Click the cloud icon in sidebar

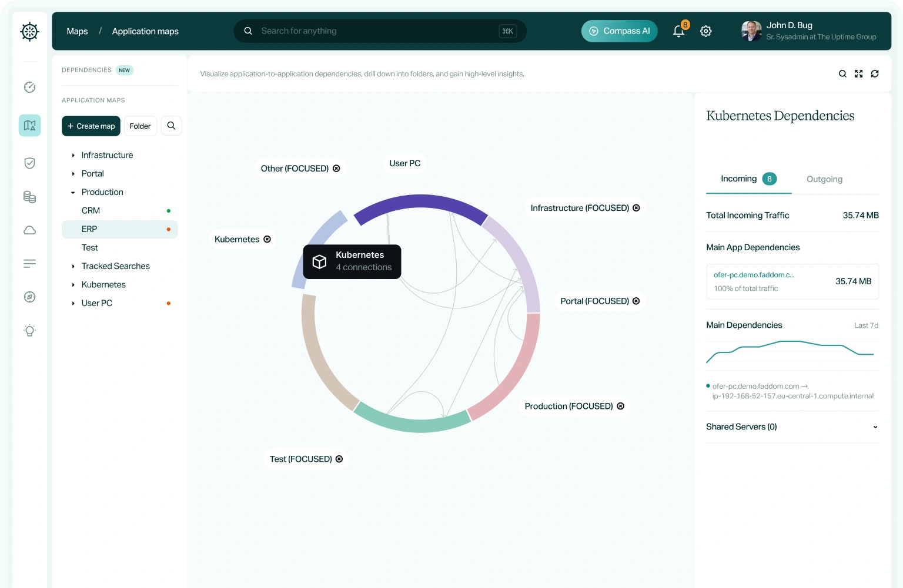(29, 230)
